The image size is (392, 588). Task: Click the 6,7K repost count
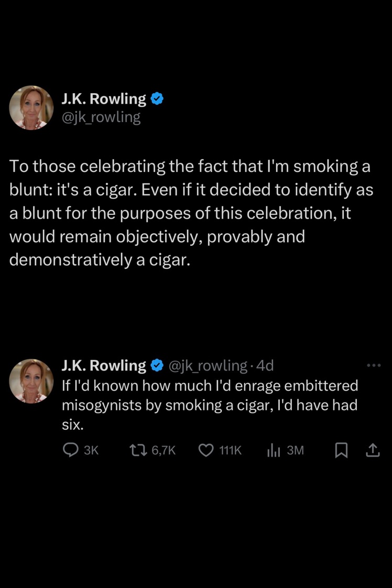(163, 450)
